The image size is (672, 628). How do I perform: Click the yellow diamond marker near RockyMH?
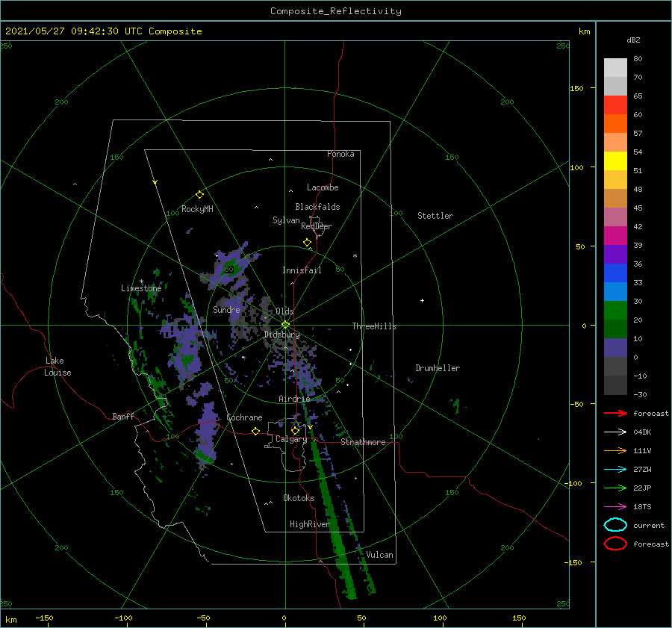pos(199,195)
